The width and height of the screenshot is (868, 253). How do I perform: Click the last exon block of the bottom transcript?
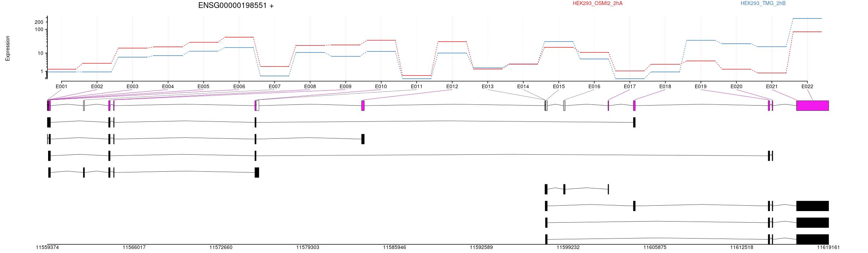813,239
